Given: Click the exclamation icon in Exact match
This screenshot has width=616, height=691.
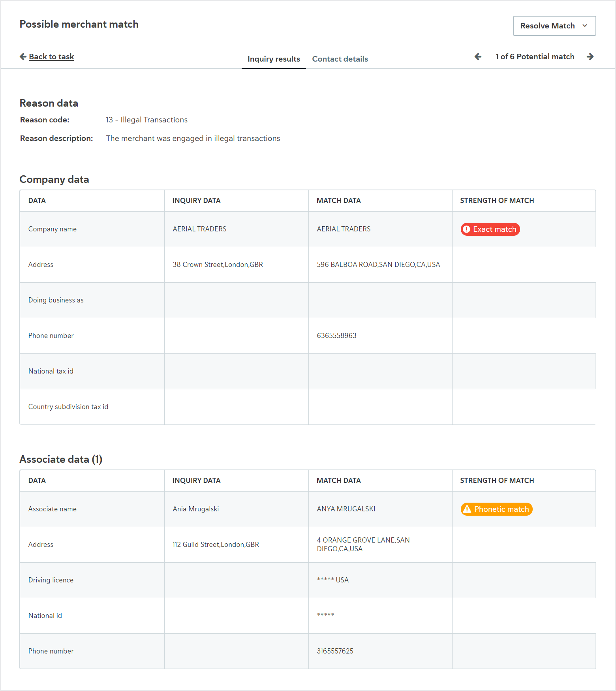Looking at the screenshot, I should (x=466, y=229).
